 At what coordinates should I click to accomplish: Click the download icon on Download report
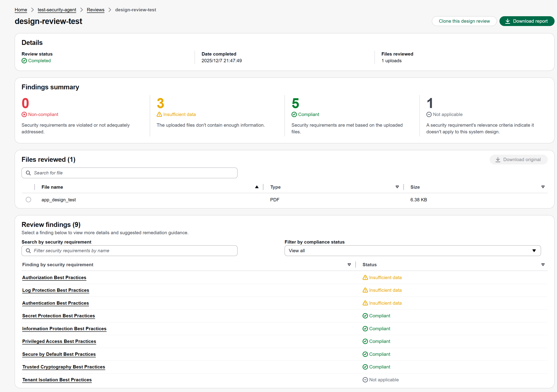click(507, 21)
